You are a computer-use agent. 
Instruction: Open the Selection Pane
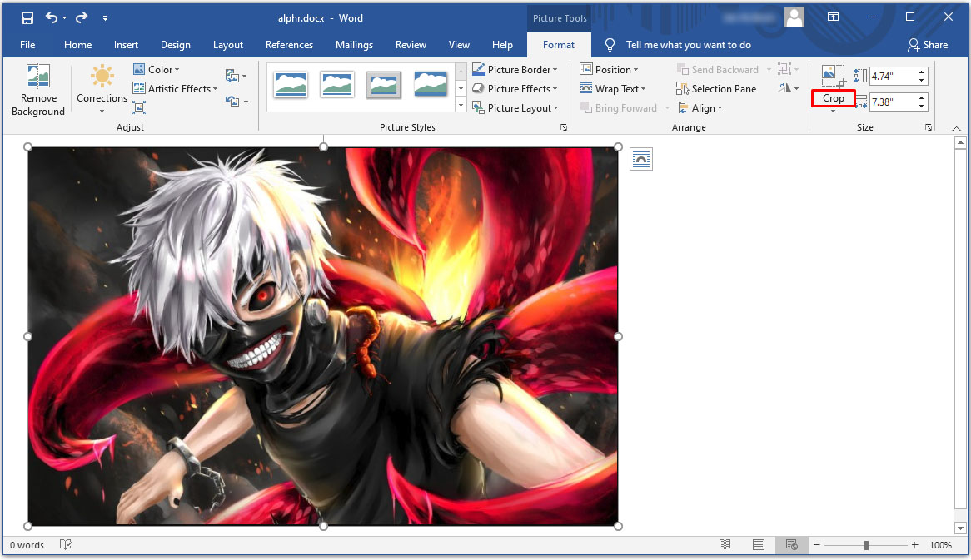point(716,88)
